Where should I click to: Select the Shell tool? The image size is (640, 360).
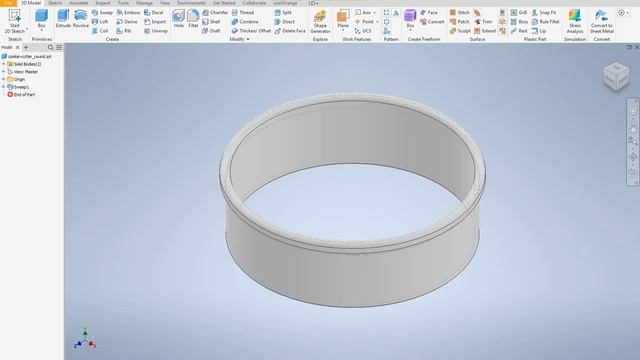211,22
